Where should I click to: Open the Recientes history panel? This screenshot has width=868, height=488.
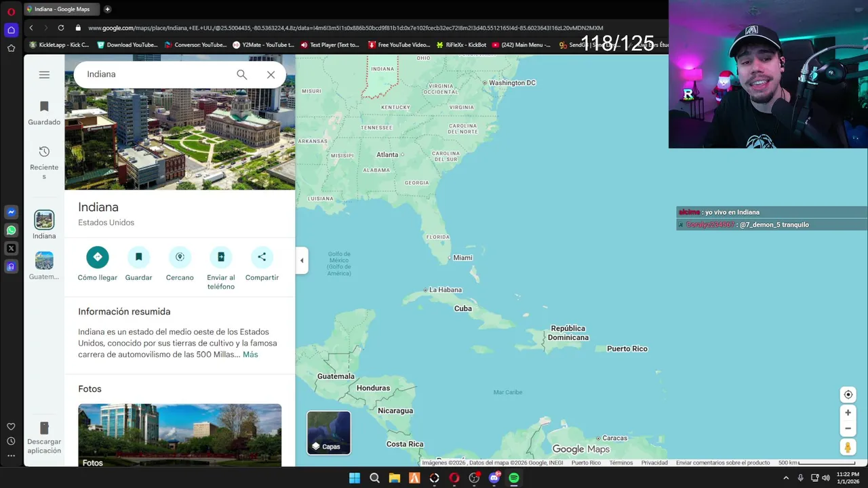click(x=44, y=163)
